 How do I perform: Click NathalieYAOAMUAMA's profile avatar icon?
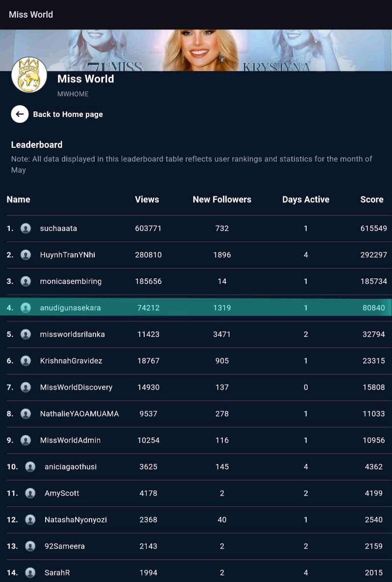(26, 414)
